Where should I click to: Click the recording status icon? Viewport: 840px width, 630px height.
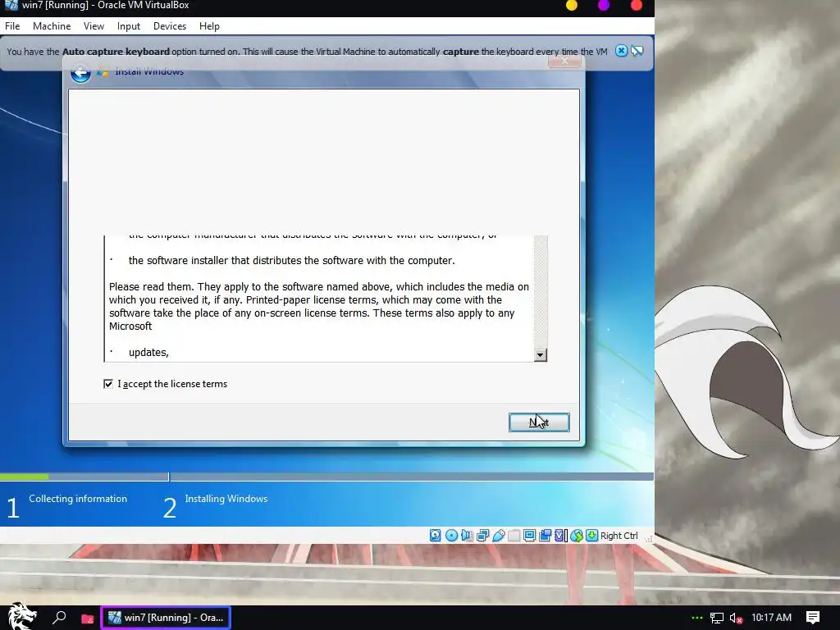point(545,535)
